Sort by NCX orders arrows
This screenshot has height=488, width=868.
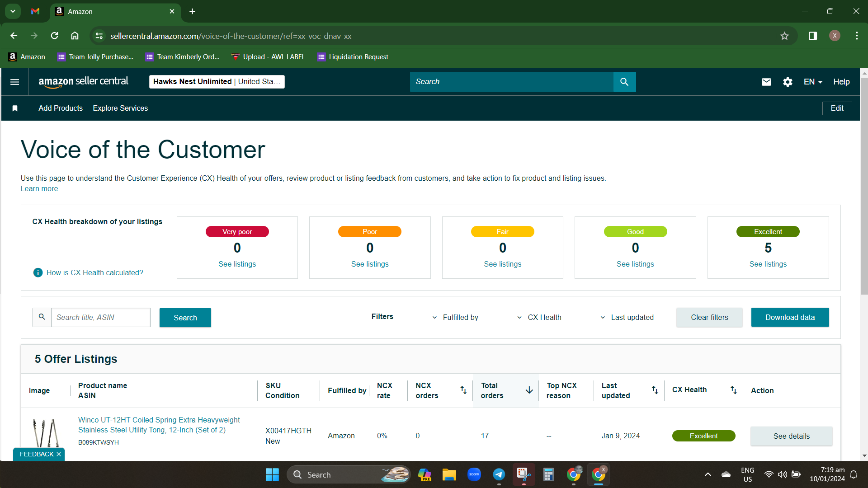coord(463,390)
